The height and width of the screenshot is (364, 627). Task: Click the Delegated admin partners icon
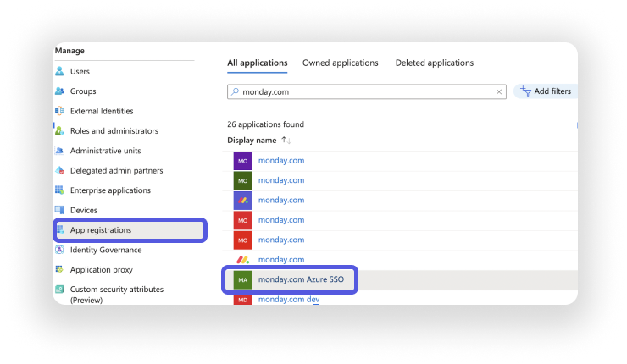coord(59,171)
